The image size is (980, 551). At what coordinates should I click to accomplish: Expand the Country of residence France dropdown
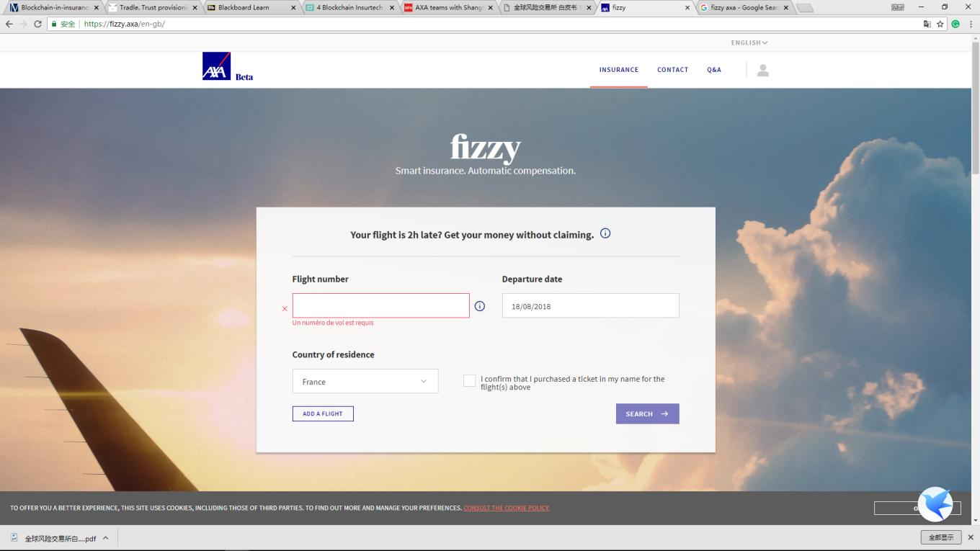coord(365,381)
